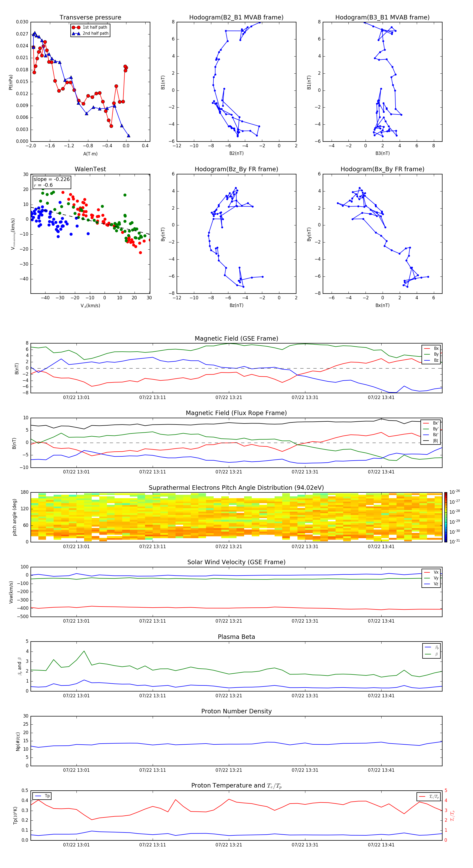Image resolution: width=473 pixels, height=868 pixels.
Task: Click 'Vx' in the solar wind legend
Action: point(436,572)
